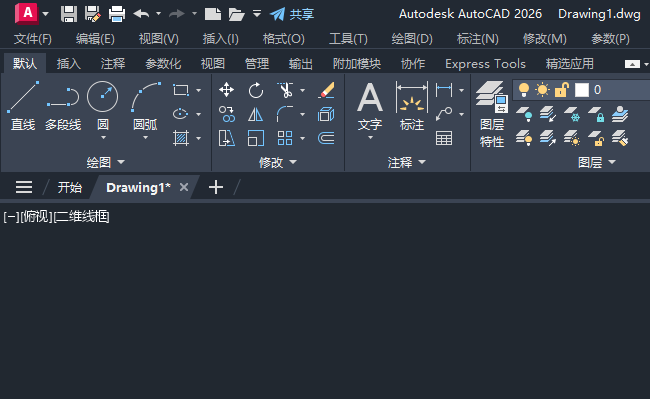
Task: Open the Circle (圆) dropdown arrow
Action: (103, 138)
